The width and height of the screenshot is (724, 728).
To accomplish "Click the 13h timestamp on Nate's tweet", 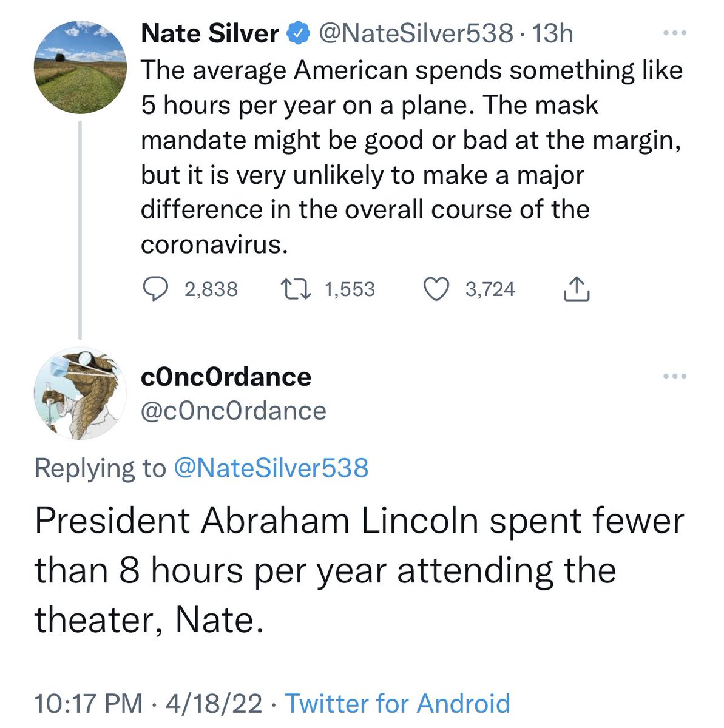I will click(552, 34).
